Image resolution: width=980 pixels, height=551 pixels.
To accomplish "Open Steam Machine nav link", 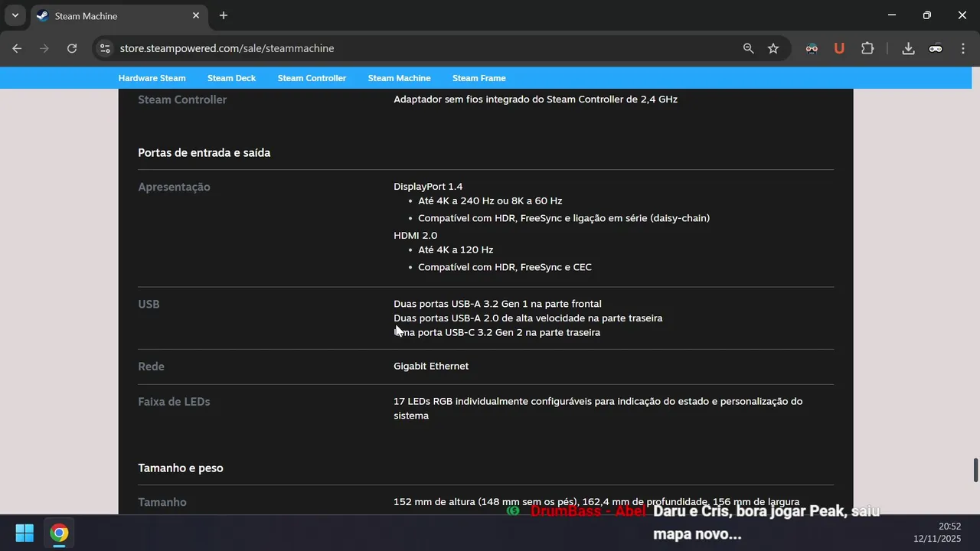I will [399, 78].
